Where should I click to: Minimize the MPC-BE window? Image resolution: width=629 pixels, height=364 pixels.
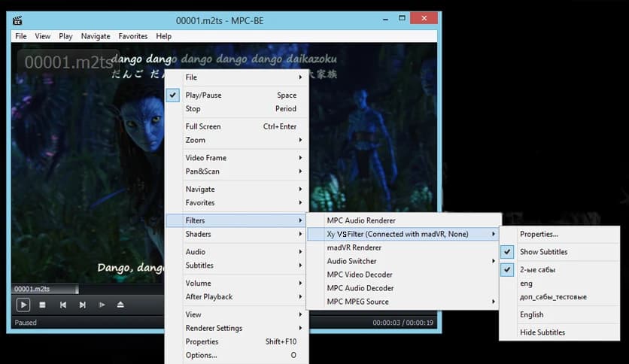pos(385,19)
